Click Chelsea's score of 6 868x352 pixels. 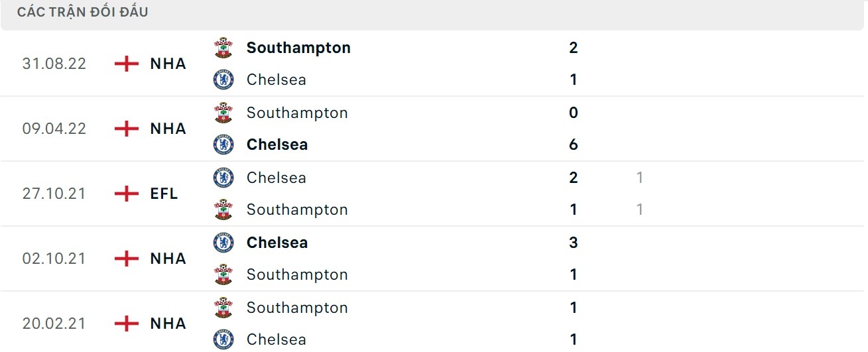(574, 145)
